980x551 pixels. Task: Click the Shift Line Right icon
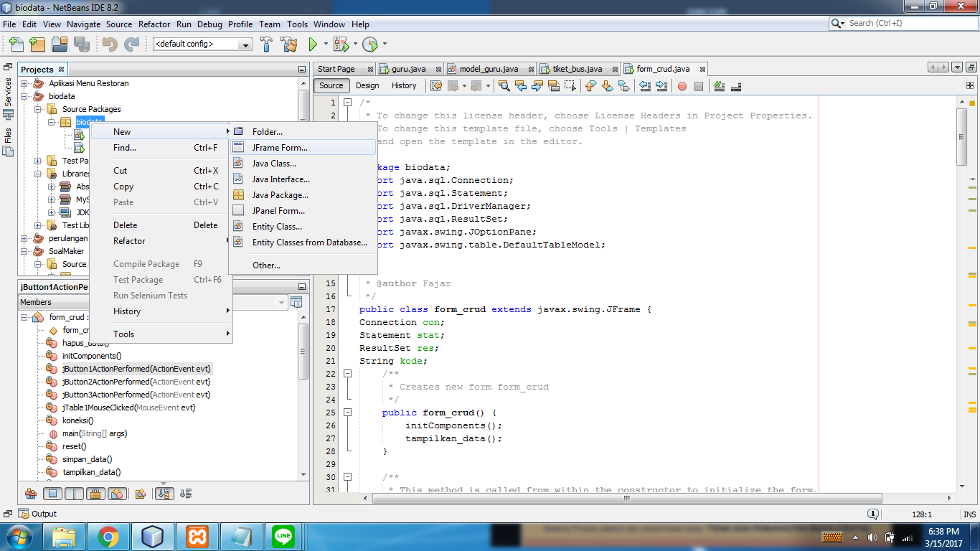pyautogui.click(x=661, y=86)
